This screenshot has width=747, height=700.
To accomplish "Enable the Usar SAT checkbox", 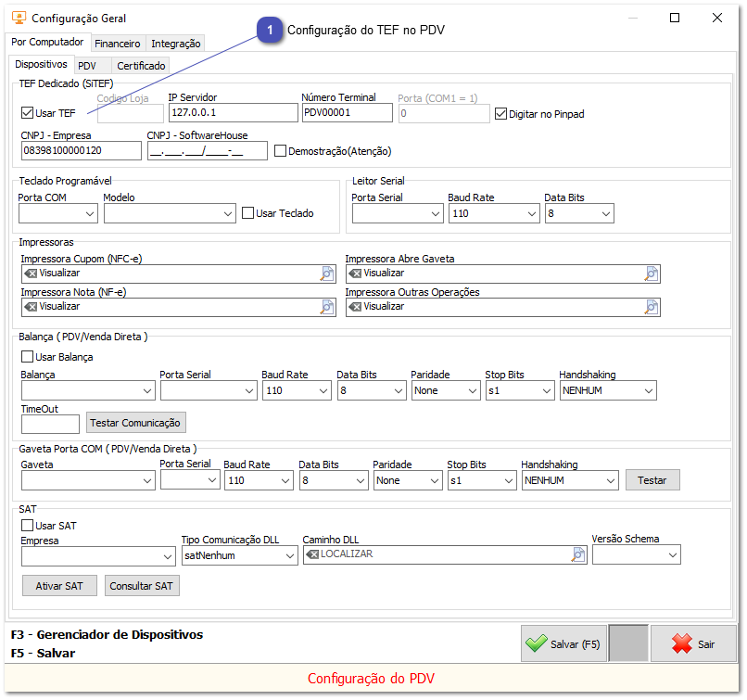I will 25,525.
